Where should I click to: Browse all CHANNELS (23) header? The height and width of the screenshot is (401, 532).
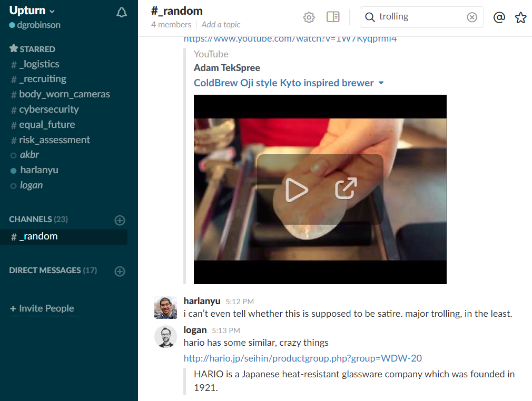click(38, 219)
